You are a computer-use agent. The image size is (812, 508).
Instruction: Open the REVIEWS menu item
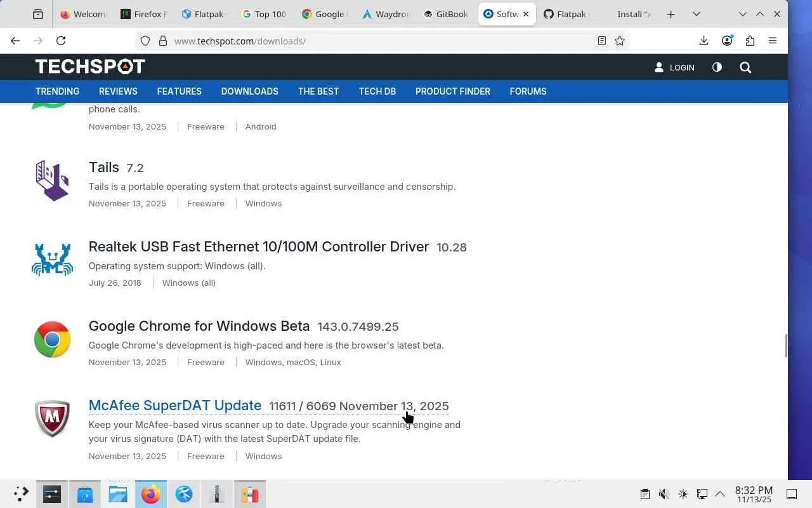tap(118, 91)
